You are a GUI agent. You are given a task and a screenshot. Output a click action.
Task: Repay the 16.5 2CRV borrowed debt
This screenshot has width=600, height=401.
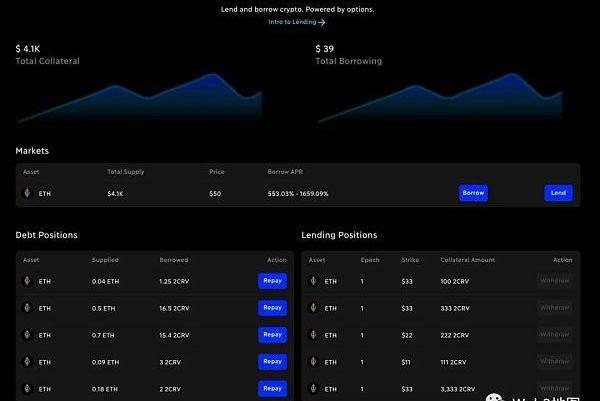271,308
